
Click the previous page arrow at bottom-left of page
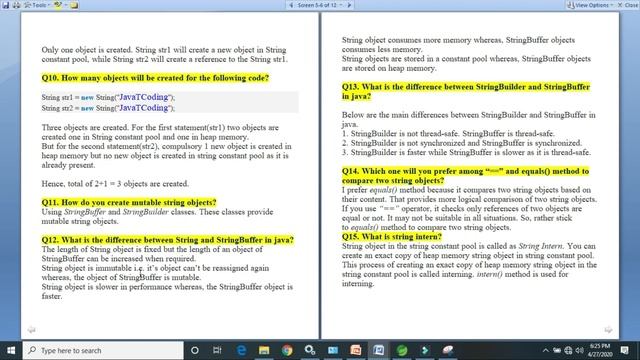point(31,329)
